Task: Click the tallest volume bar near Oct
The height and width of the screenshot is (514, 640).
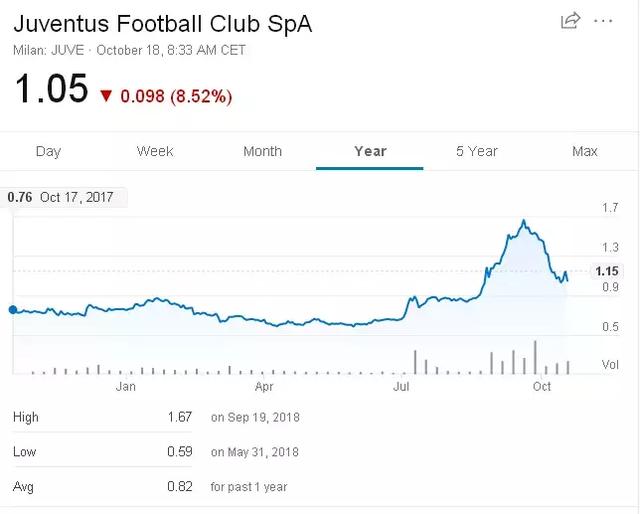Action: (x=535, y=357)
